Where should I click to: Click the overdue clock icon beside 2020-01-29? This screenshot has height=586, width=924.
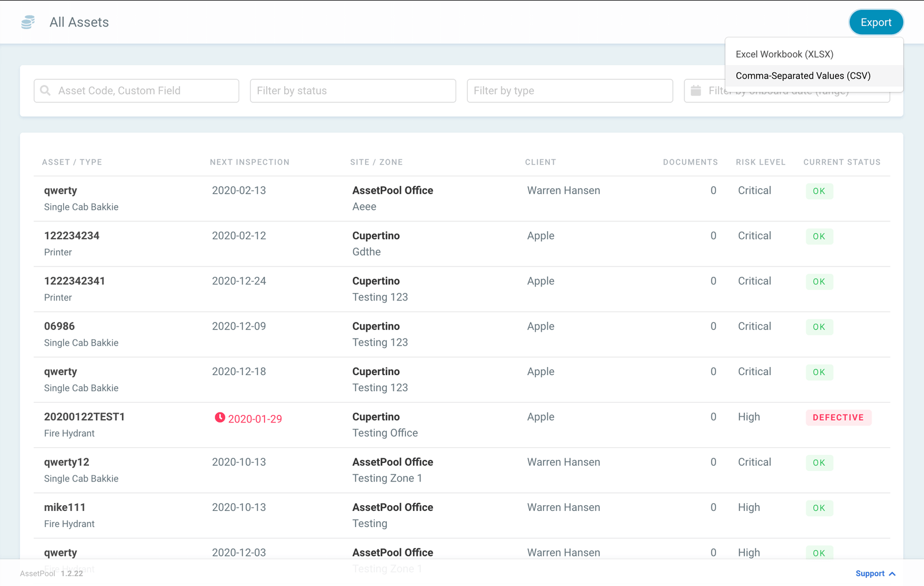[x=220, y=417]
